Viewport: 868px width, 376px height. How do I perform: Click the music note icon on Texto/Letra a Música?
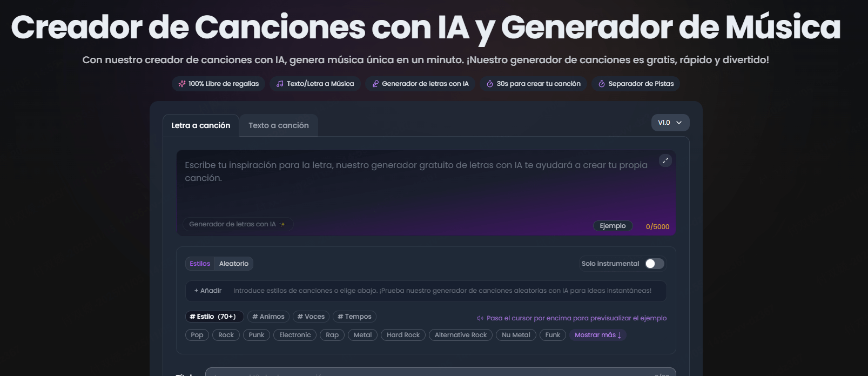pos(280,84)
